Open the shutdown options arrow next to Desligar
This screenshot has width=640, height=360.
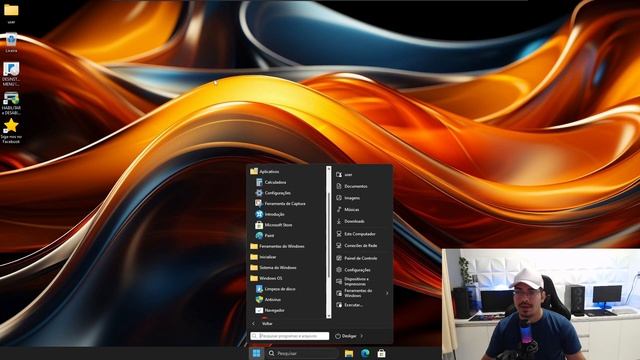pyautogui.click(x=362, y=336)
